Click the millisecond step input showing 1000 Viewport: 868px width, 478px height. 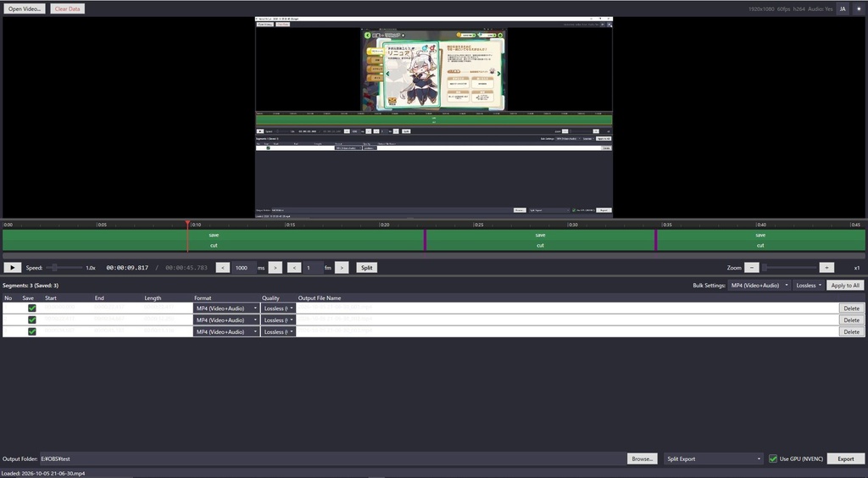pos(243,268)
